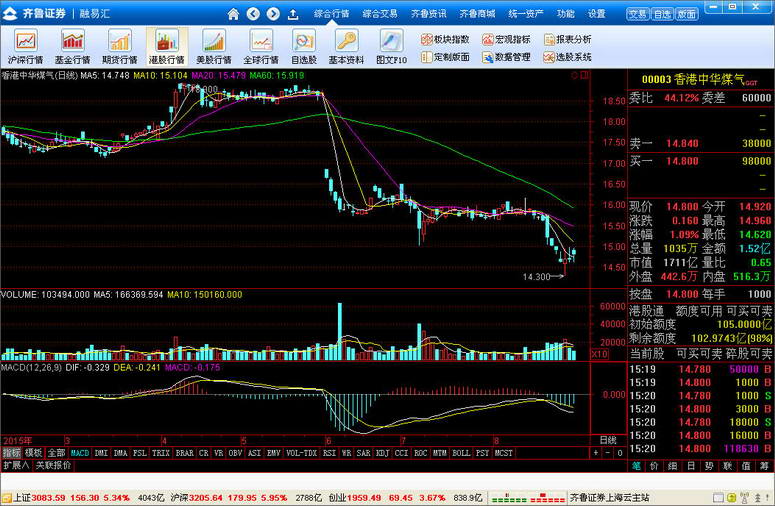Switch indicator to KDJ
Viewport: 775px width, 506px height.
(x=382, y=453)
